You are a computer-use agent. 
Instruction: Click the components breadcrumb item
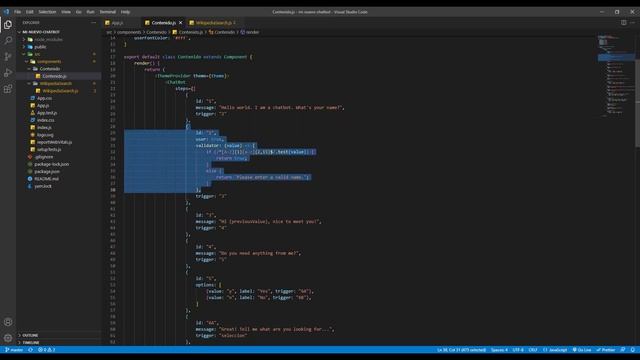point(129,32)
